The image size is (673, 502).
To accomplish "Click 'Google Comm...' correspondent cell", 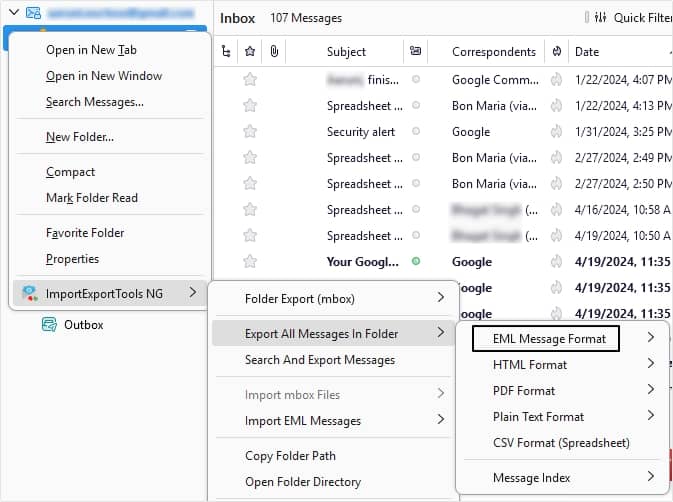I will tap(495, 80).
